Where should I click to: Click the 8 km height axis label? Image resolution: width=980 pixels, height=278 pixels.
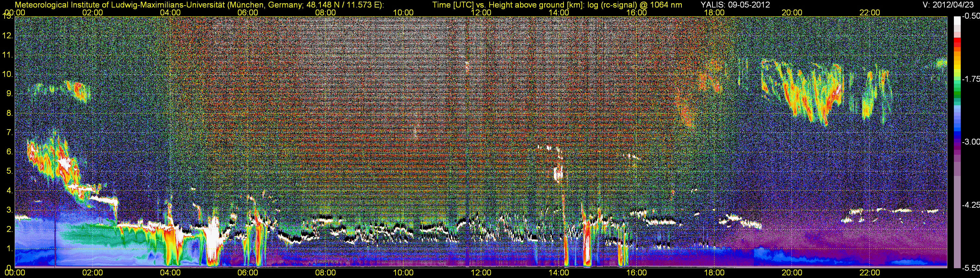(x=9, y=113)
